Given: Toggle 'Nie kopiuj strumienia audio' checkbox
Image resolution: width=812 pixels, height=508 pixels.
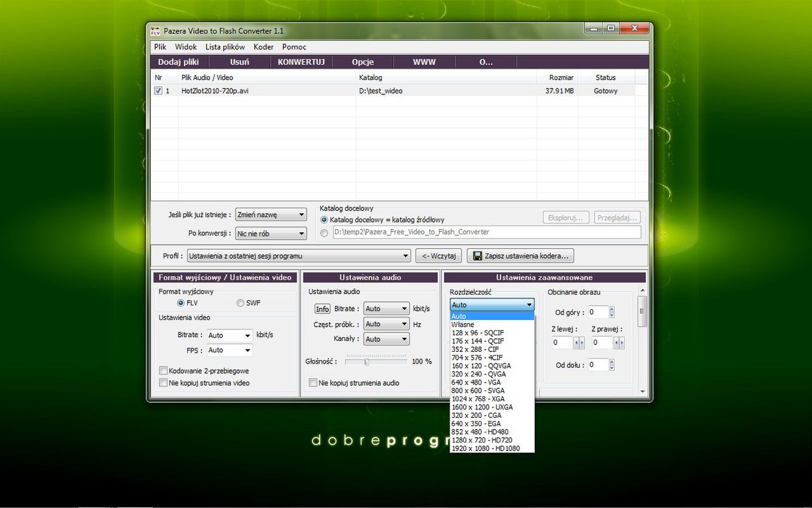Looking at the screenshot, I should [313, 383].
